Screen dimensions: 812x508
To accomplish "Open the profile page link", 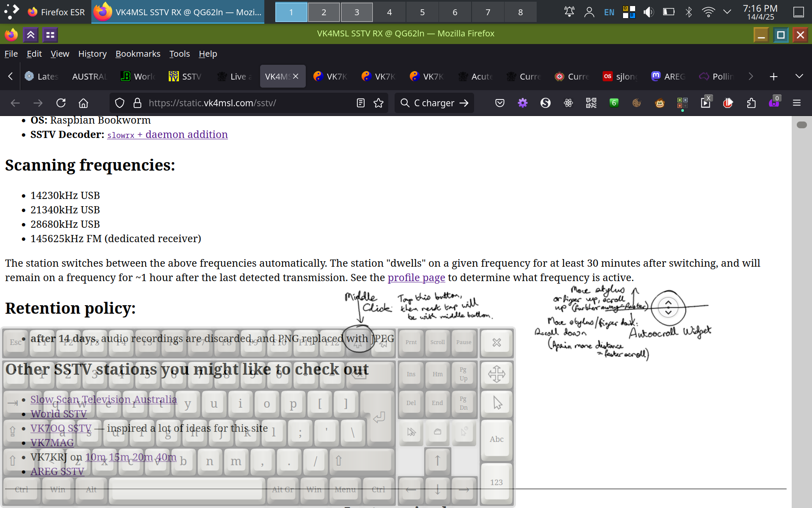I will click(x=416, y=278).
